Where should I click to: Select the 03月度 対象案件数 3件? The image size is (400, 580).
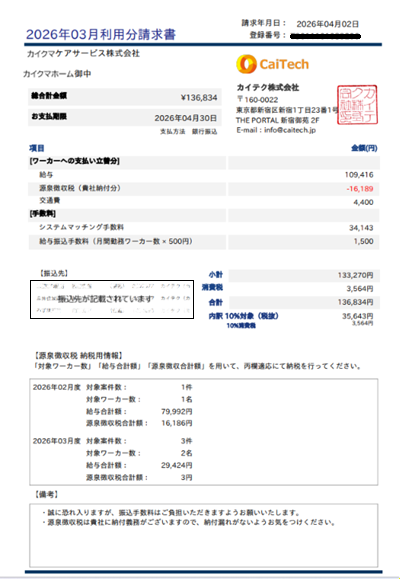click(186, 441)
